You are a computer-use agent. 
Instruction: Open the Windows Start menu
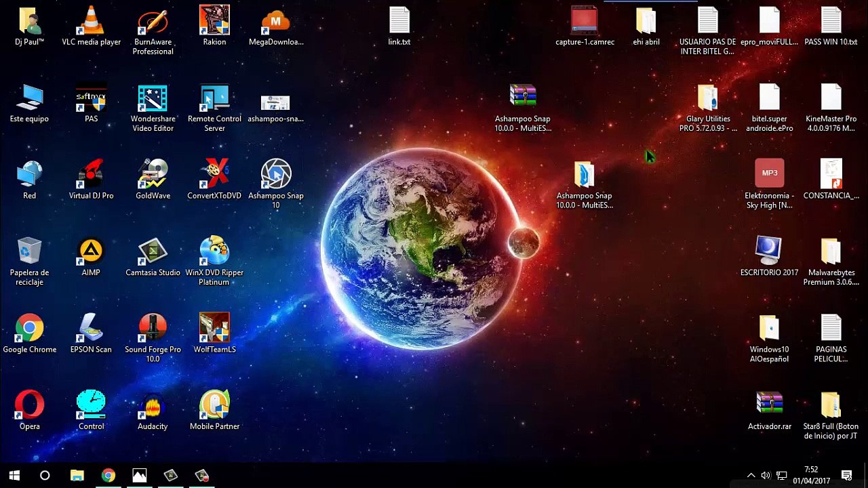tap(14, 475)
